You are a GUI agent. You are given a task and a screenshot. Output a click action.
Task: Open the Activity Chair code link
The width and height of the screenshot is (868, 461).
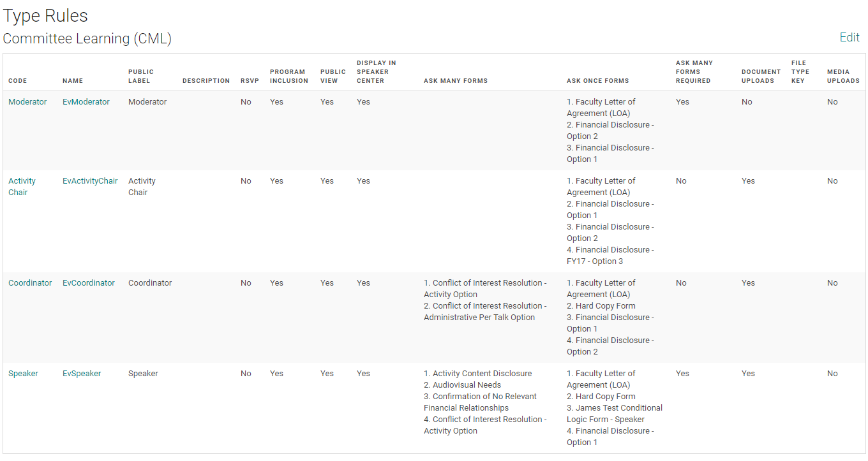(x=22, y=187)
